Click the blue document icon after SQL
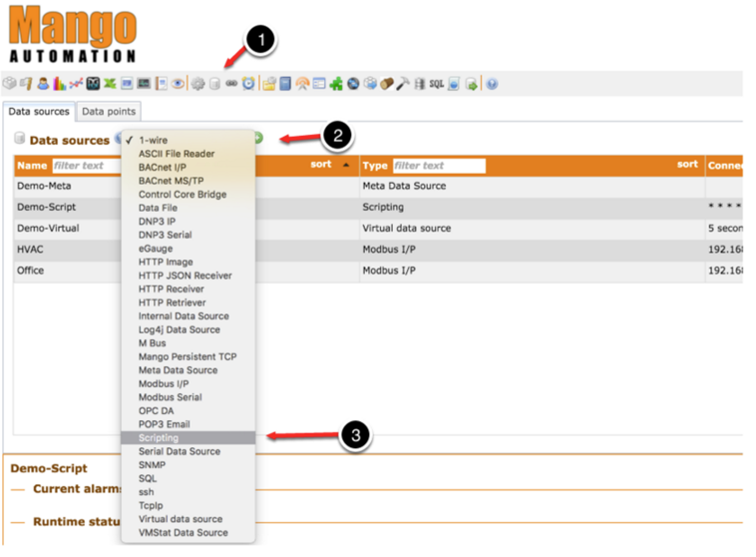Viewport: 756px width, 557px height. 453,84
